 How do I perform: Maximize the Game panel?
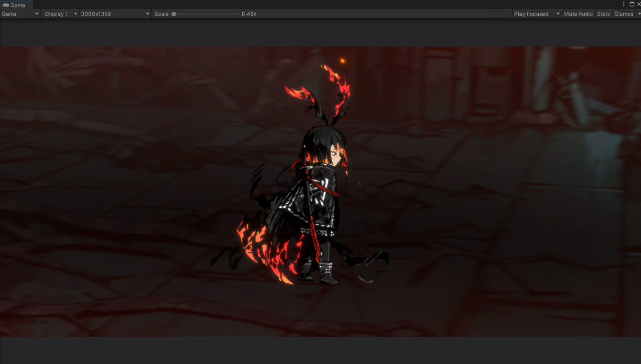click(x=631, y=4)
